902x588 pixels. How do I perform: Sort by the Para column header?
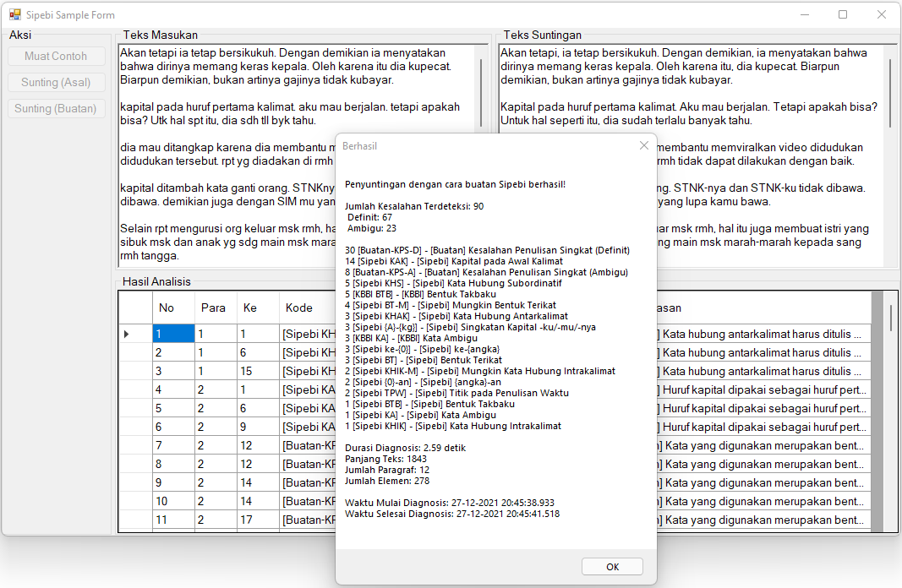[x=216, y=308]
